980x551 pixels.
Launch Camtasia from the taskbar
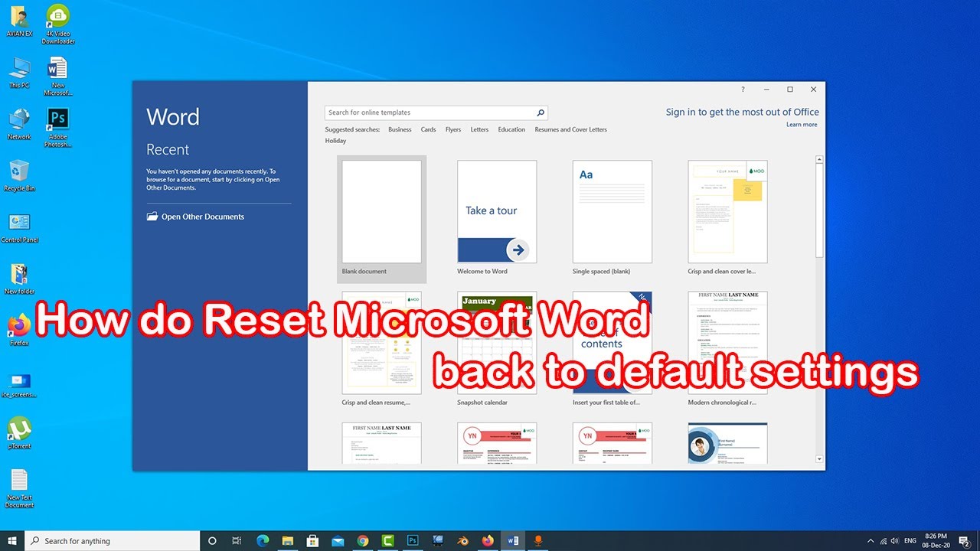point(387,540)
